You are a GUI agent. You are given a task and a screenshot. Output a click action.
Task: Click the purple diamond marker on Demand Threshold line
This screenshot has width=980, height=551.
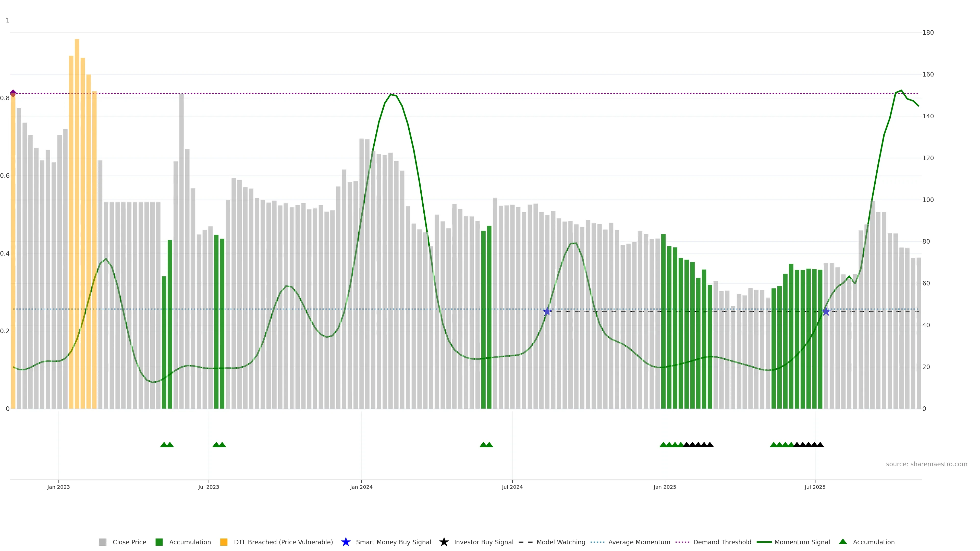pos(13,93)
